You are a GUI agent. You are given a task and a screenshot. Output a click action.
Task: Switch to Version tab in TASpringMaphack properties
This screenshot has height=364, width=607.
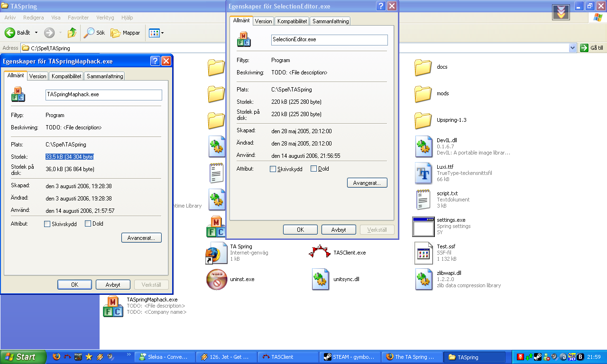[x=38, y=76]
